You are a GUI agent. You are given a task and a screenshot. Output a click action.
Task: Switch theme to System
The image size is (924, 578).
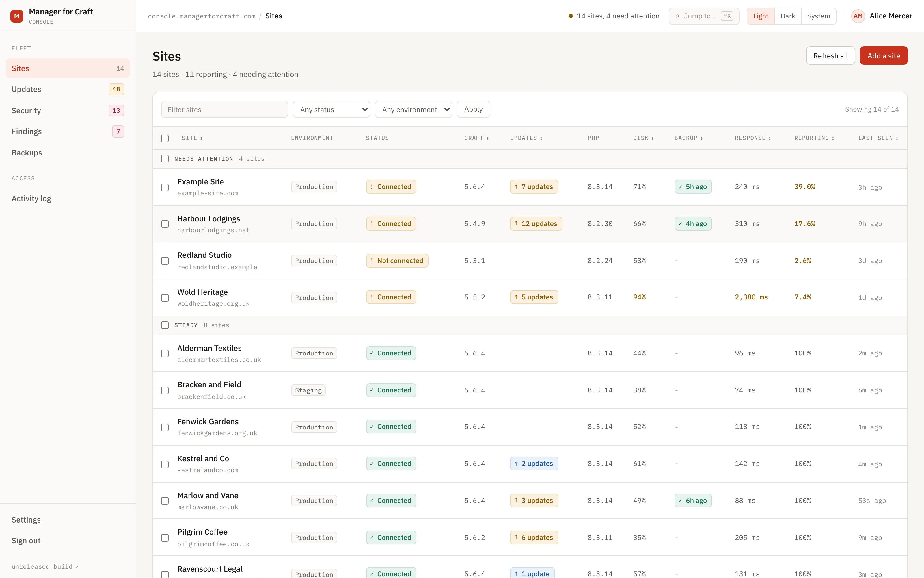click(818, 16)
